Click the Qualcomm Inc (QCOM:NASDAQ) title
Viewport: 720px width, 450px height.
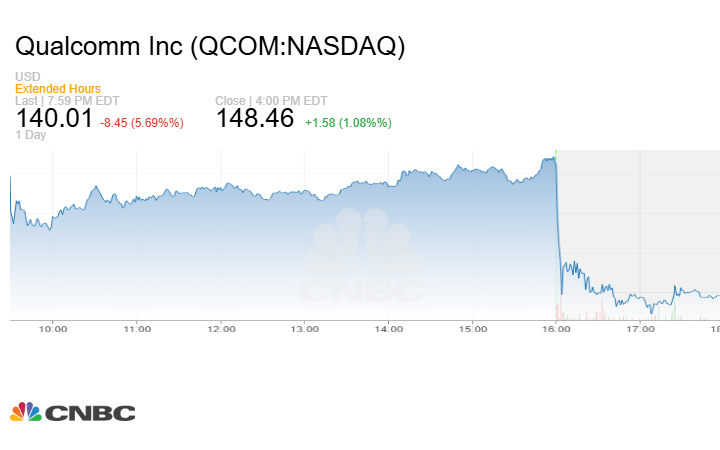(210, 47)
